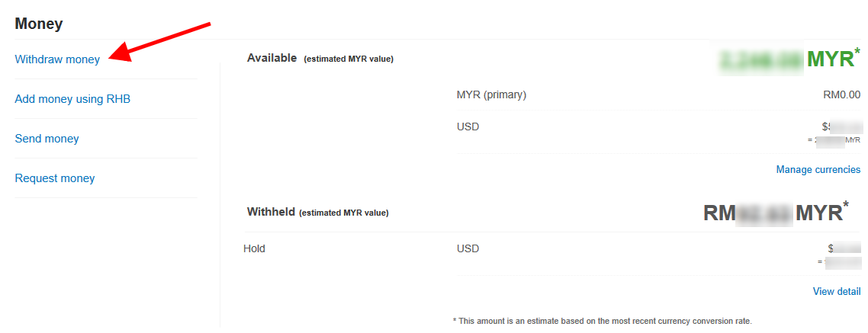Viewport: 868px width, 333px height.
Task: Click the Withheld section label
Action: coord(271,213)
